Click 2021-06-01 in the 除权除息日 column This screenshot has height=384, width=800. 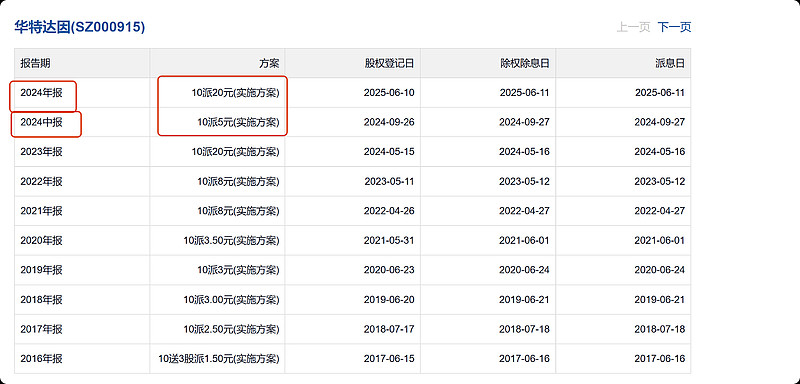pyautogui.click(x=524, y=240)
